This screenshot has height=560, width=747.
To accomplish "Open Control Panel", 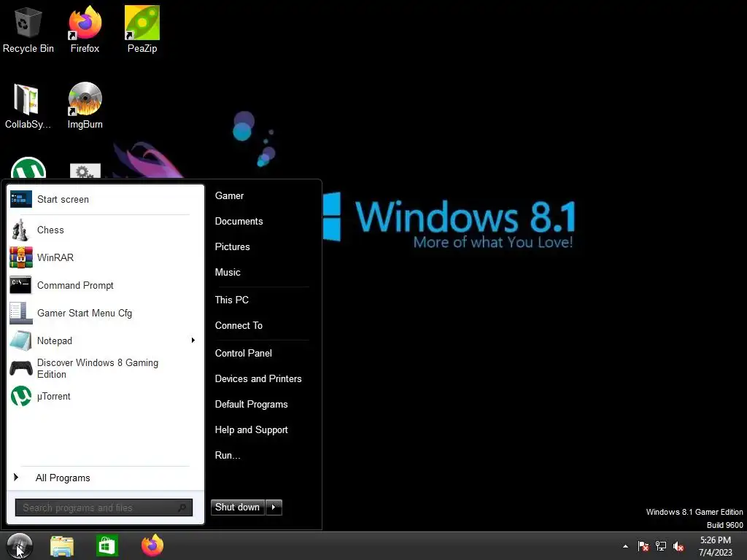I will point(244,354).
